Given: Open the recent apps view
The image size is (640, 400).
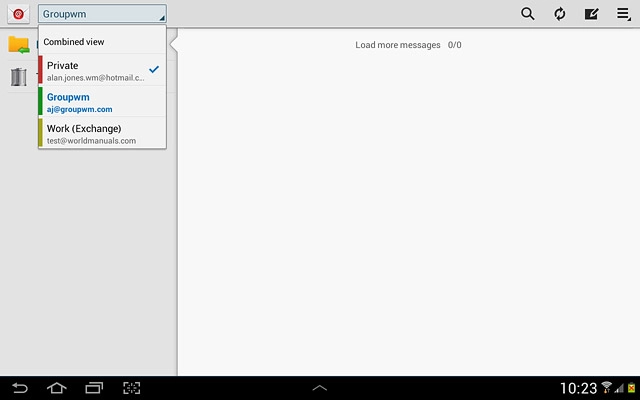Looking at the screenshot, I should coord(94,388).
